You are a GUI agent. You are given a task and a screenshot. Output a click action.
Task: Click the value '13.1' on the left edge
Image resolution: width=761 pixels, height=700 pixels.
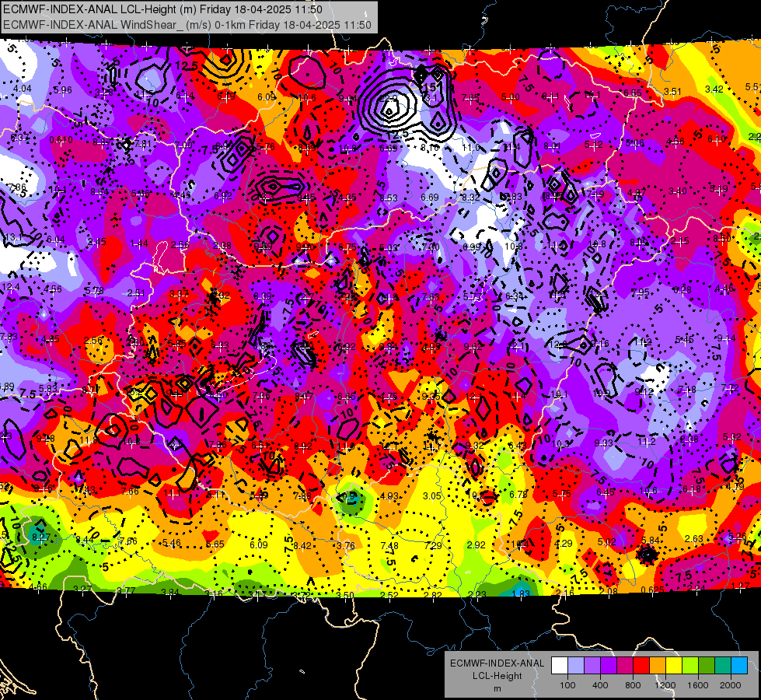pos(12,237)
